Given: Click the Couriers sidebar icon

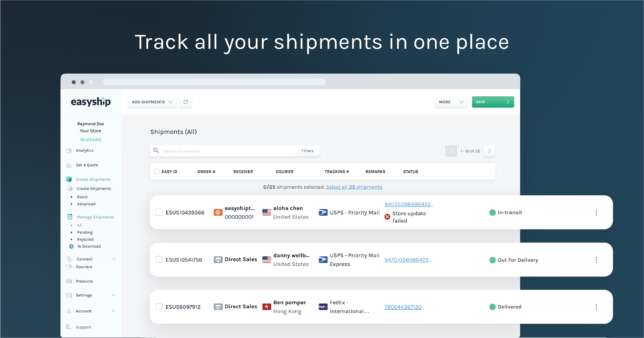Looking at the screenshot, I should (x=69, y=267).
